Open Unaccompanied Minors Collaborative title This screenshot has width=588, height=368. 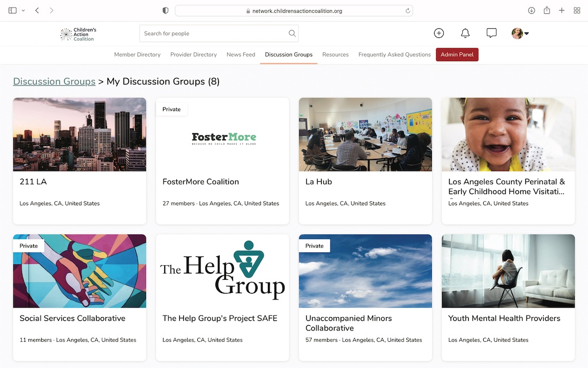349,323
